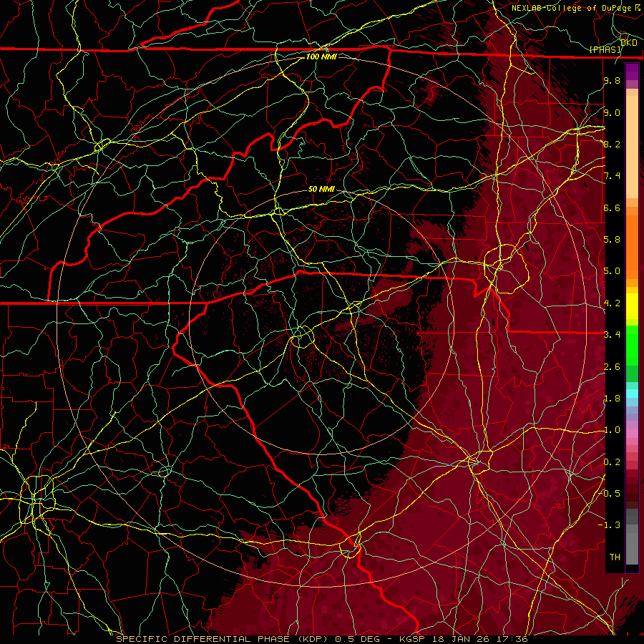Select the 5.8 legend value
Screen dimensions: 644x644
[x=612, y=239]
